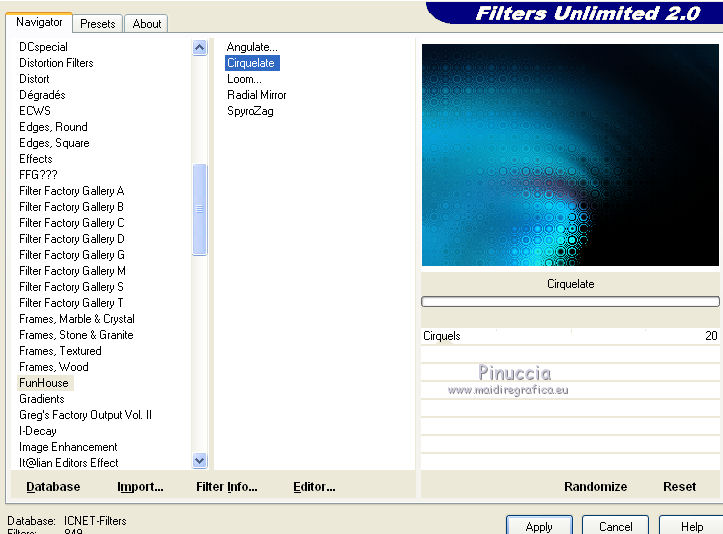The width and height of the screenshot is (723, 534).
Task: Cancel the filter dialog
Action: pos(615,526)
